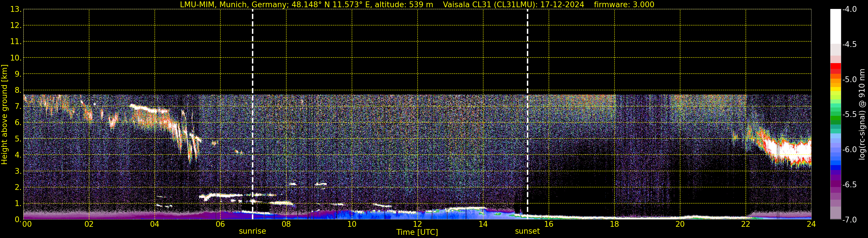Click the colorbar value "-6.5"
Viewport: 868px width, 238px height.
849,184
